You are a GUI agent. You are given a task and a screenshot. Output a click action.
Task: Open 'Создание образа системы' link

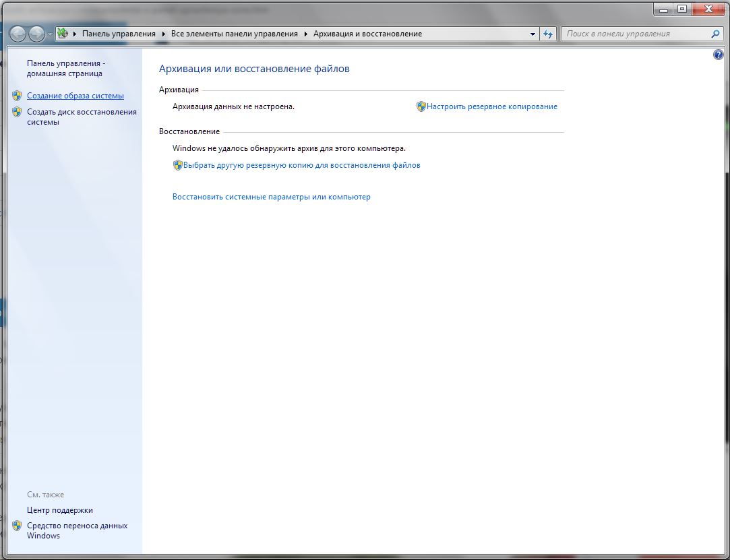click(x=75, y=96)
